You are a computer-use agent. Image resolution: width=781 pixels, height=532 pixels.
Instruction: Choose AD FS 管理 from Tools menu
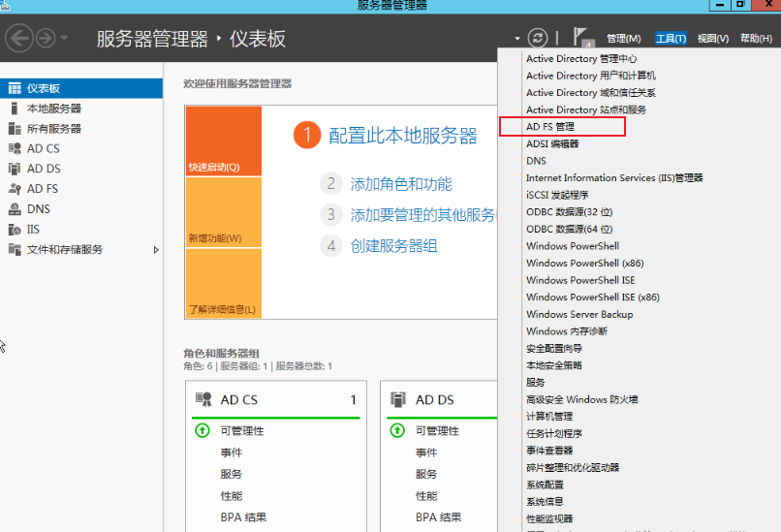549,127
